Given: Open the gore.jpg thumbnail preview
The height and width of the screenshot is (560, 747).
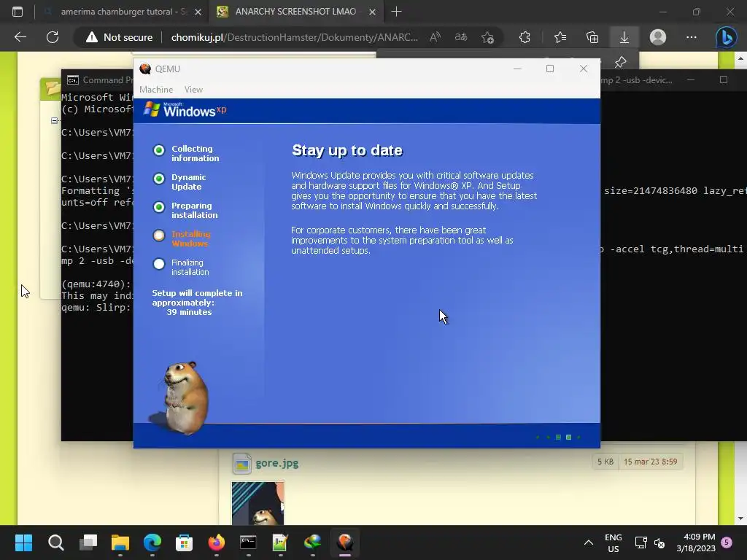Looking at the screenshot, I should point(258,503).
